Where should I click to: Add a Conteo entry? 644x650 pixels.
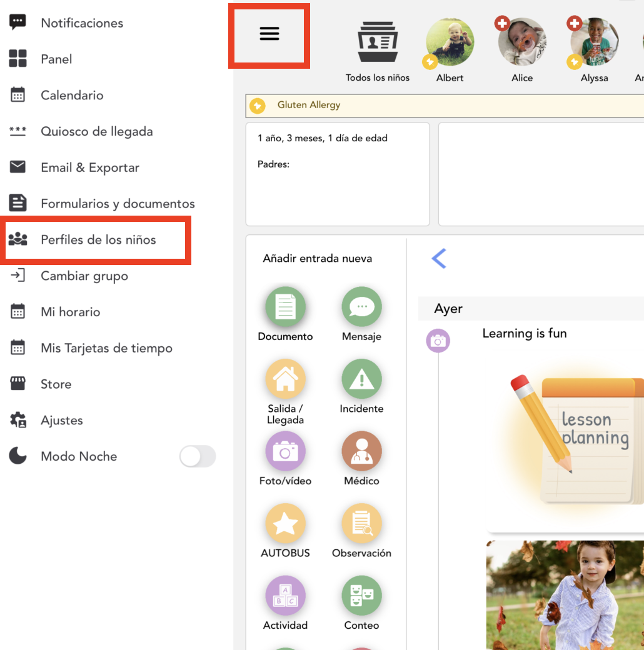[x=361, y=596]
